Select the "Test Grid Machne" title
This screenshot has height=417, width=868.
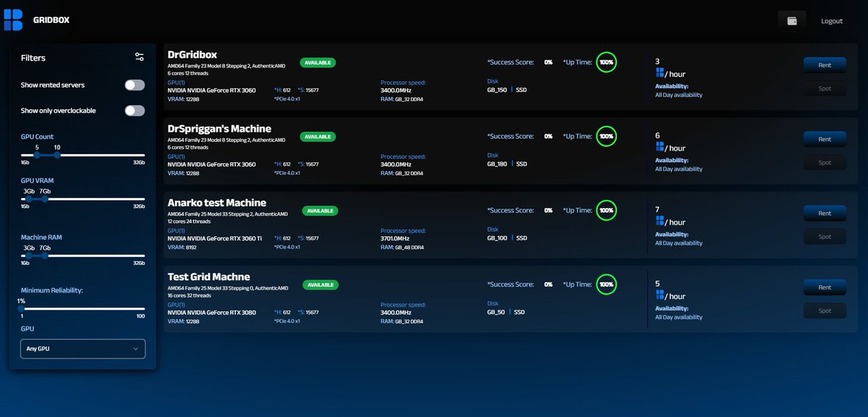pyautogui.click(x=209, y=277)
